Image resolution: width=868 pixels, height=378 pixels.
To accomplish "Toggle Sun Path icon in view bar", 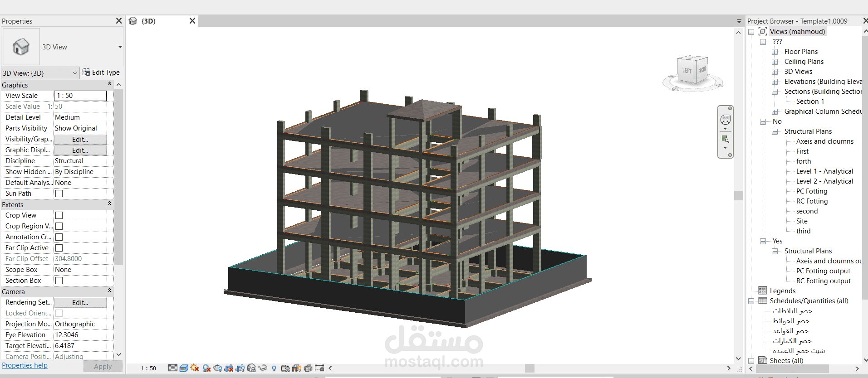I will pos(195,368).
